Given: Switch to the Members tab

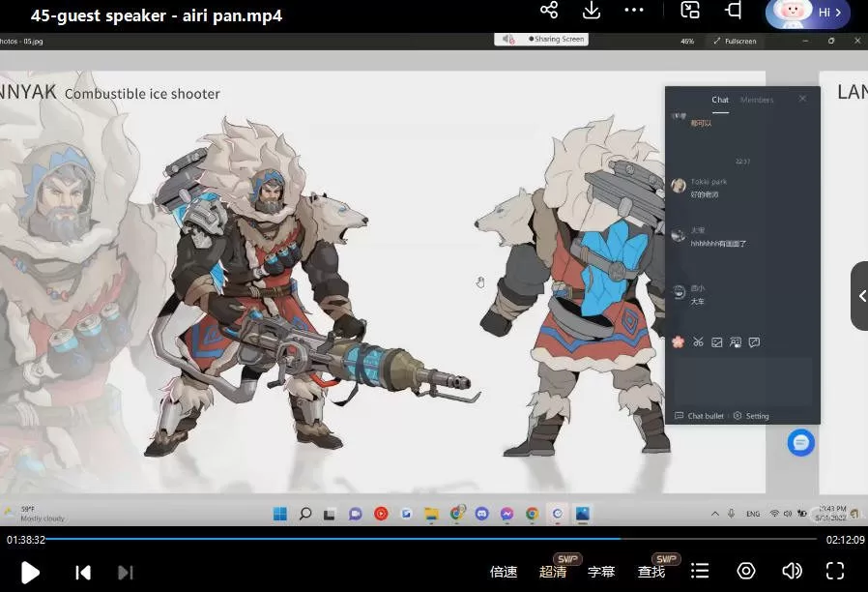Looking at the screenshot, I should (757, 100).
